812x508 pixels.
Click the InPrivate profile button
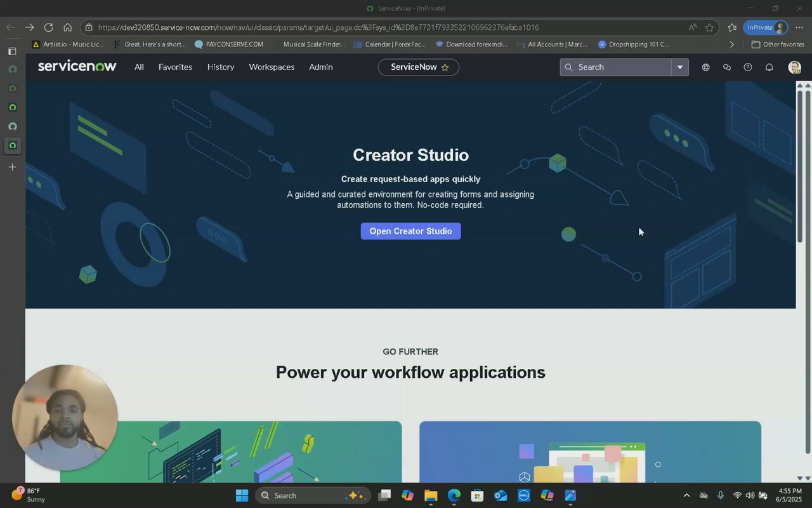pyautogui.click(x=766, y=27)
